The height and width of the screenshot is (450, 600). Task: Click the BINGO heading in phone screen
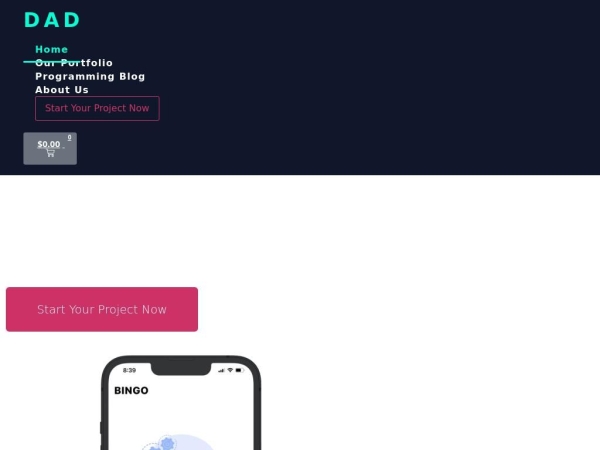[x=131, y=390]
